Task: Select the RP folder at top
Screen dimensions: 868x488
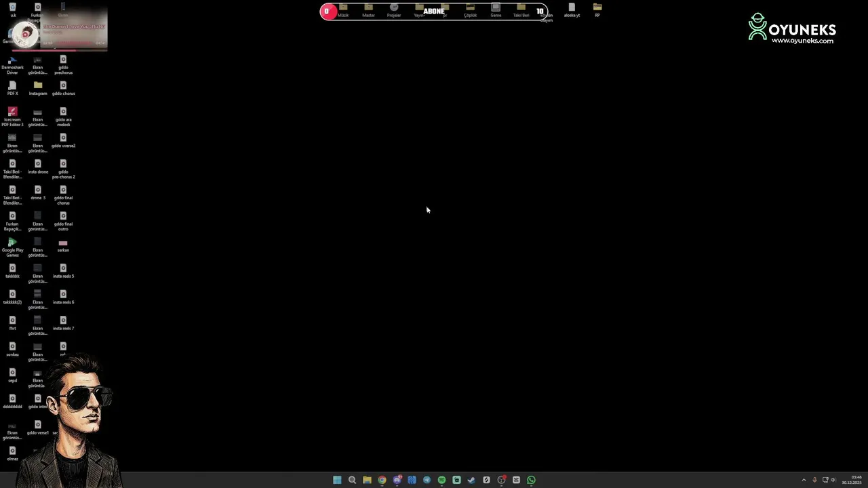Action: click(597, 10)
